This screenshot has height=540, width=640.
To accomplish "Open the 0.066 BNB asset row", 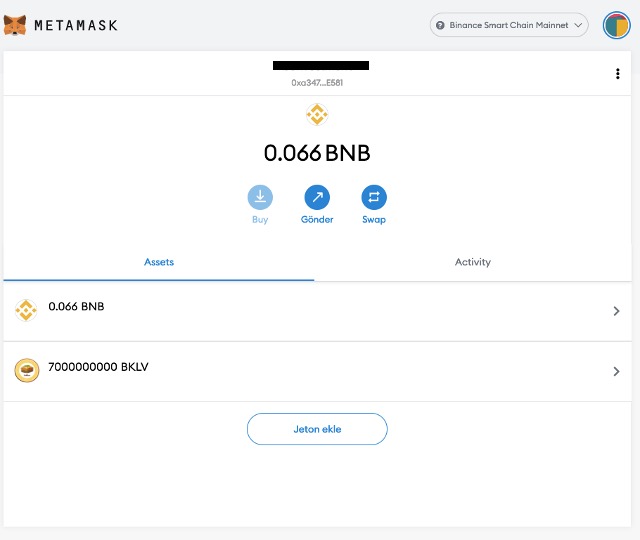I will (317, 311).
